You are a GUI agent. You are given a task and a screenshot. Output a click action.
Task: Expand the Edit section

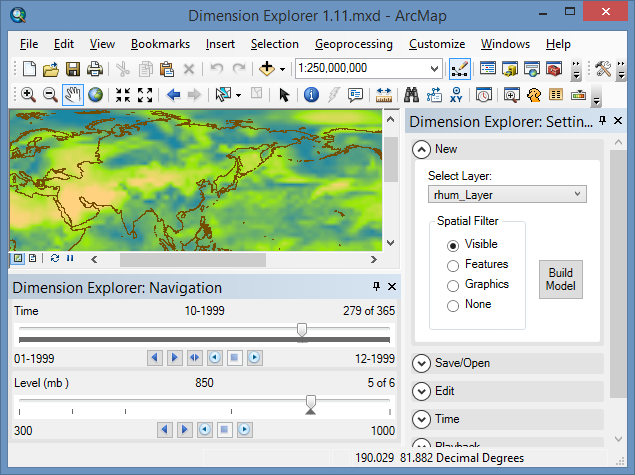pos(422,392)
